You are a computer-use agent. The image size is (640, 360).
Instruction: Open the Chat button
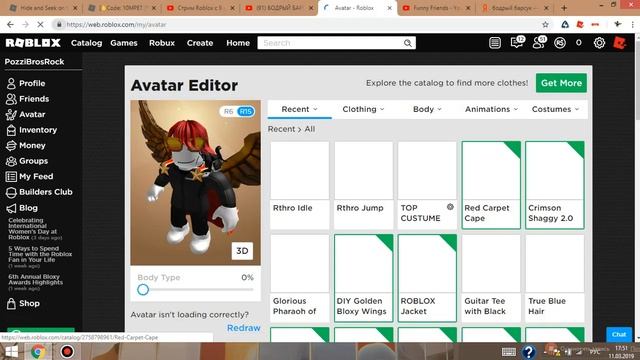tap(619, 334)
